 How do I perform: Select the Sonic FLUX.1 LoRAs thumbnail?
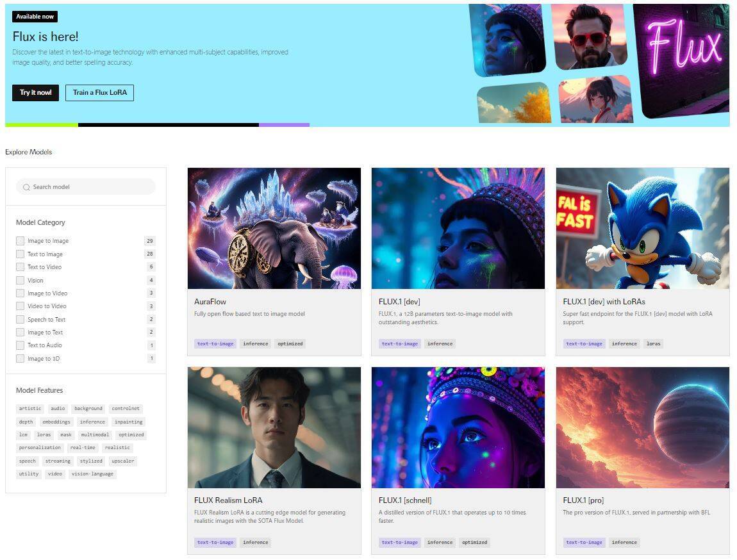pos(642,228)
